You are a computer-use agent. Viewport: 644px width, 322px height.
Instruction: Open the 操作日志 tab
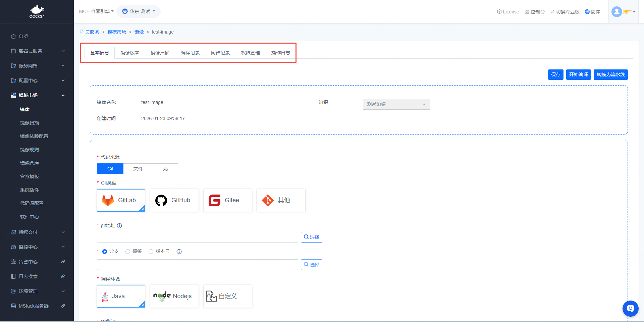[x=280, y=53]
